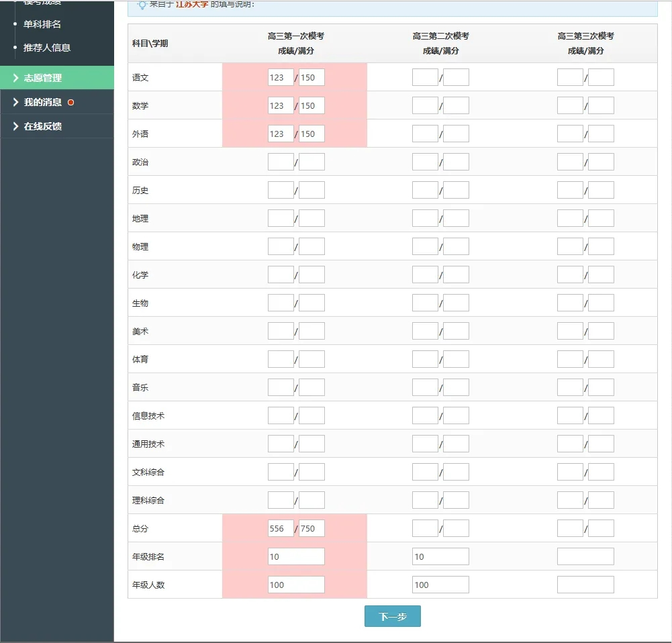
Task: Click 外语 second mock exam score field
Action: [x=425, y=134]
